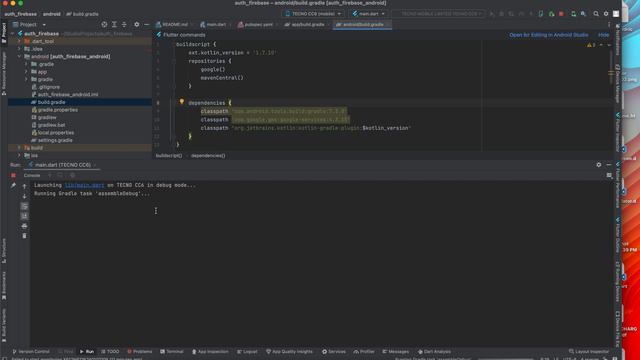The image size is (640, 360).
Task: Print the console output
Action: 24,226
